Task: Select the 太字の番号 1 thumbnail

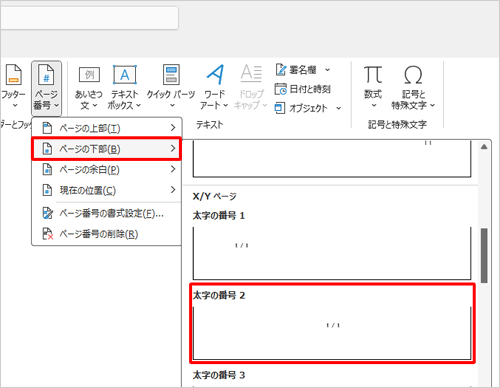Action: (x=332, y=253)
